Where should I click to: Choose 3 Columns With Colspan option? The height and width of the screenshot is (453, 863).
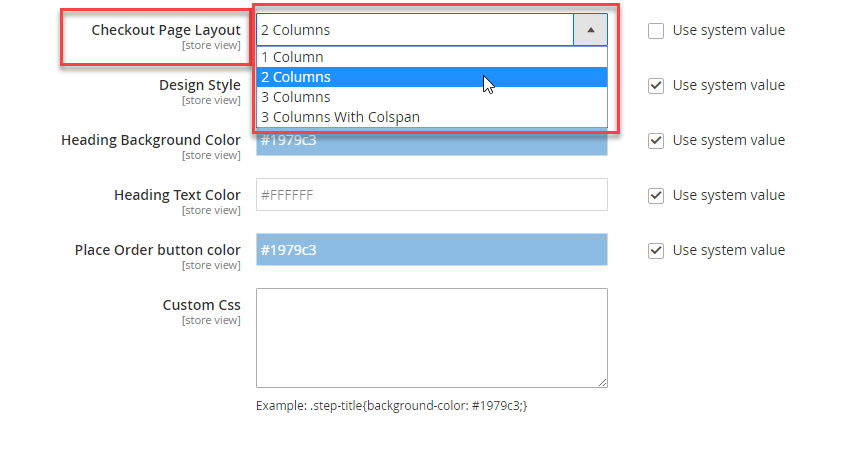[432, 117]
